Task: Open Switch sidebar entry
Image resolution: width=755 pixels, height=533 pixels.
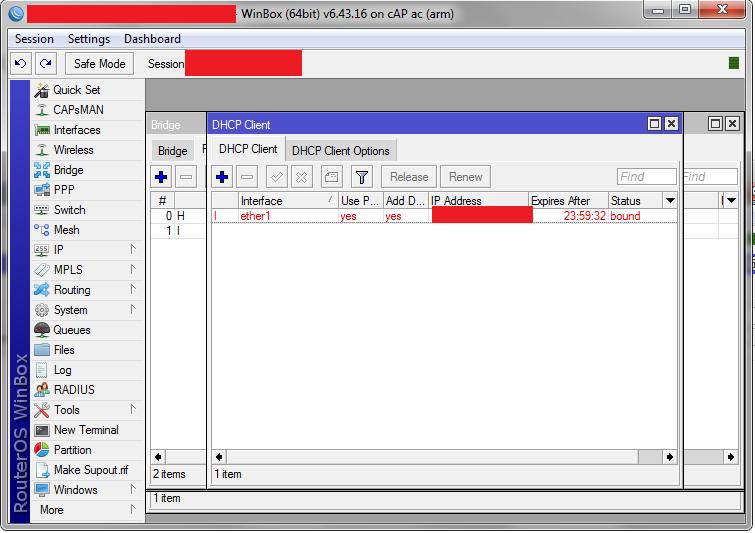Action: click(x=88, y=210)
